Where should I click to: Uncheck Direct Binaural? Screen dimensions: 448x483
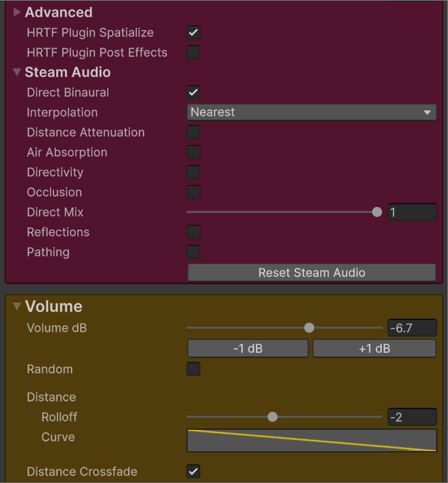[x=194, y=92]
